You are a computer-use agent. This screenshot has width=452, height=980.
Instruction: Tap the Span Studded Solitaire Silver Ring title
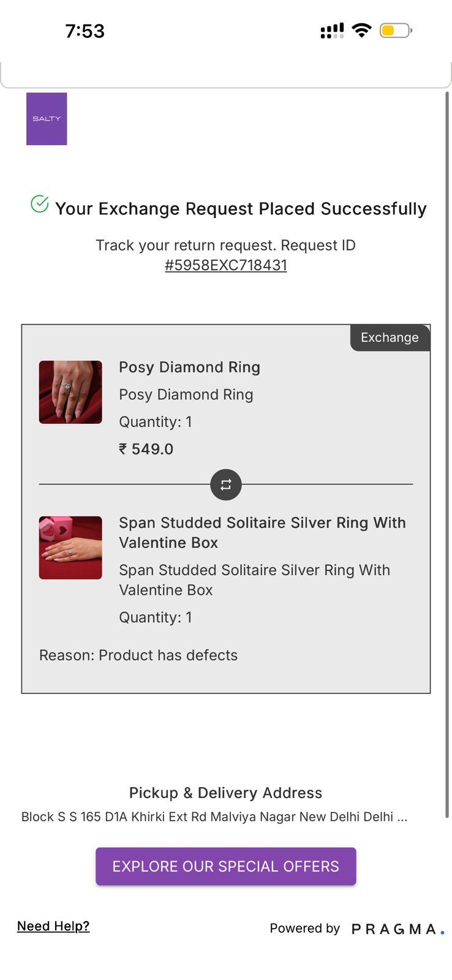(x=262, y=532)
